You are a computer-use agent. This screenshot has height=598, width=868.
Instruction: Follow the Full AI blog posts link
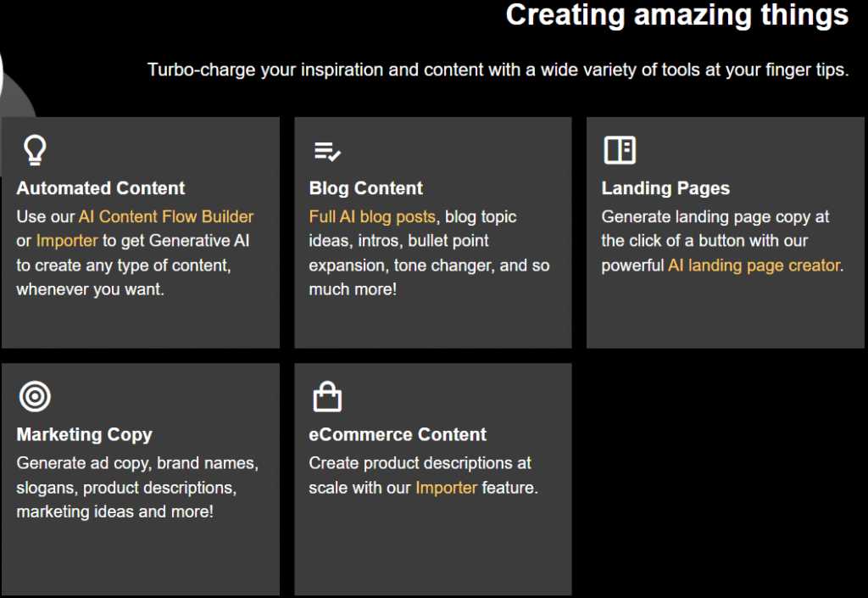click(x=372, y=216)
